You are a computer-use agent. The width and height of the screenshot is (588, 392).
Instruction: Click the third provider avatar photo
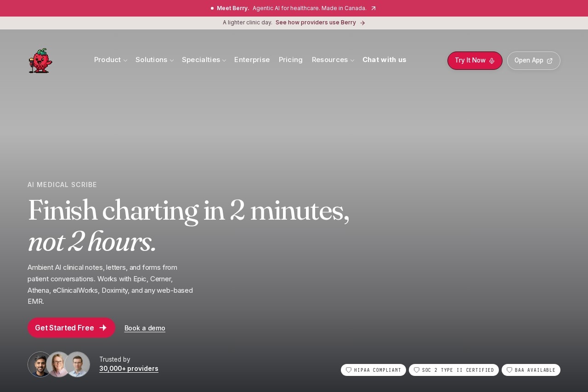point(77,364)
